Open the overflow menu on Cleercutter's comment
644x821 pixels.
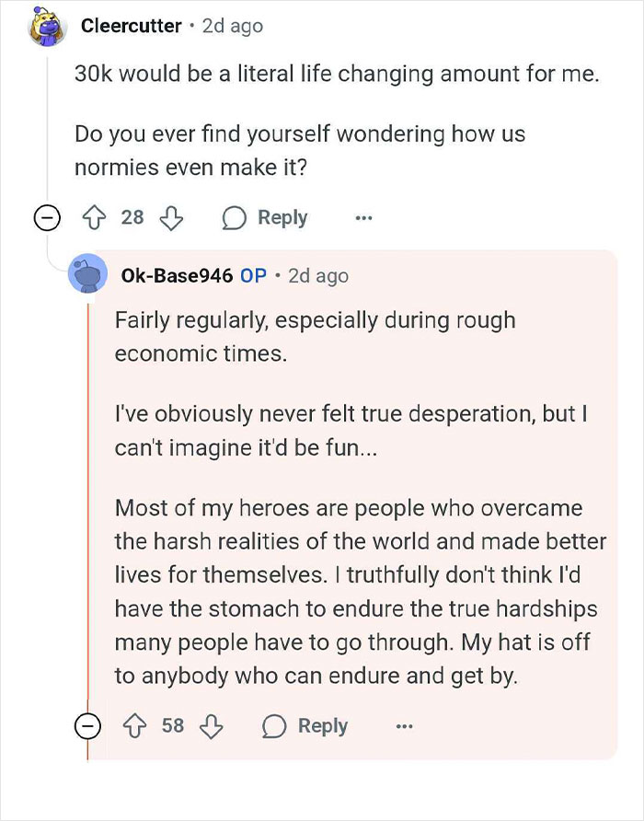362,217
